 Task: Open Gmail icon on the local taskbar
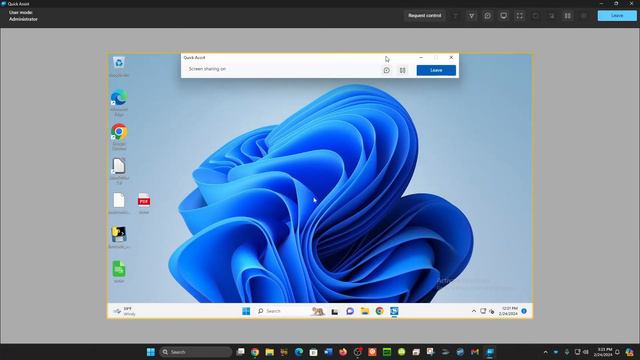click(x=475, y=352)
